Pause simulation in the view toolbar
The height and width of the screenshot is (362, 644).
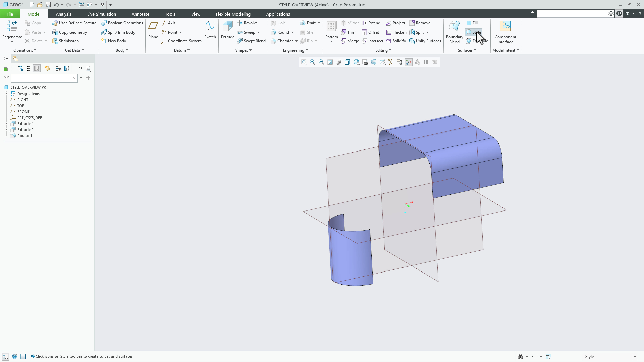426,62
